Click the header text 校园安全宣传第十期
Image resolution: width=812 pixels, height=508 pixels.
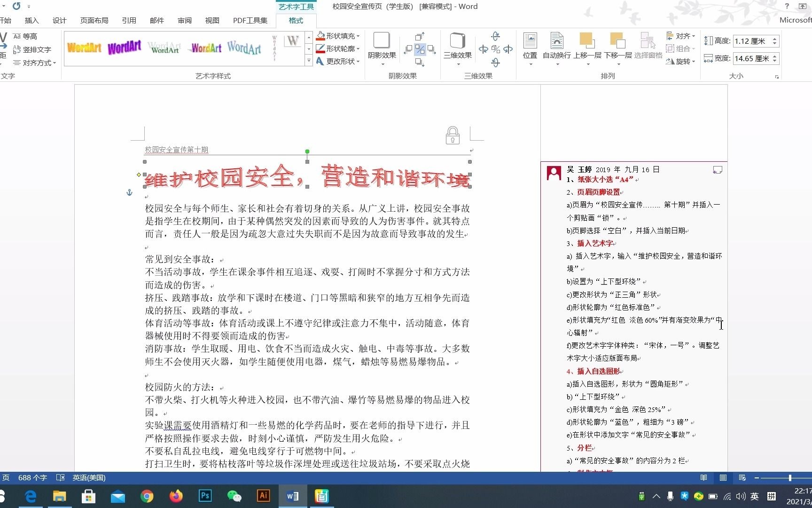coord(177,150)
